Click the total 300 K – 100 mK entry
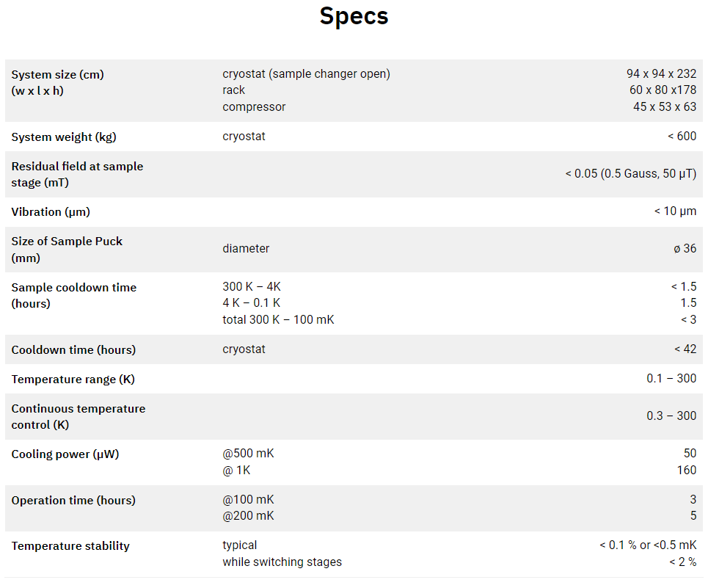 (x=278, y=320)
